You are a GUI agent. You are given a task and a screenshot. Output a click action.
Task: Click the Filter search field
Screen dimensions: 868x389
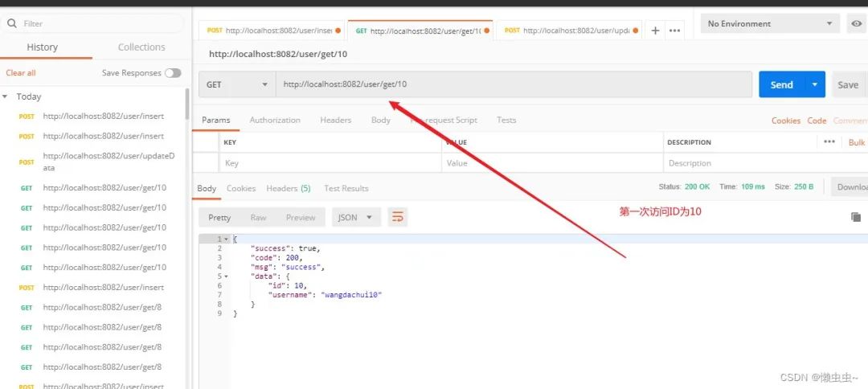[92, 23]
